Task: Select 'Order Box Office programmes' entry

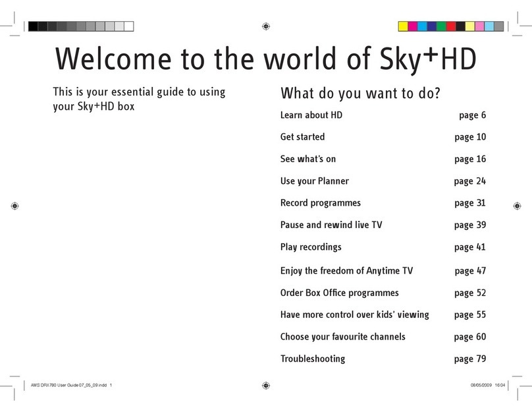Action: pyautogui.click(x=339, y=293)
